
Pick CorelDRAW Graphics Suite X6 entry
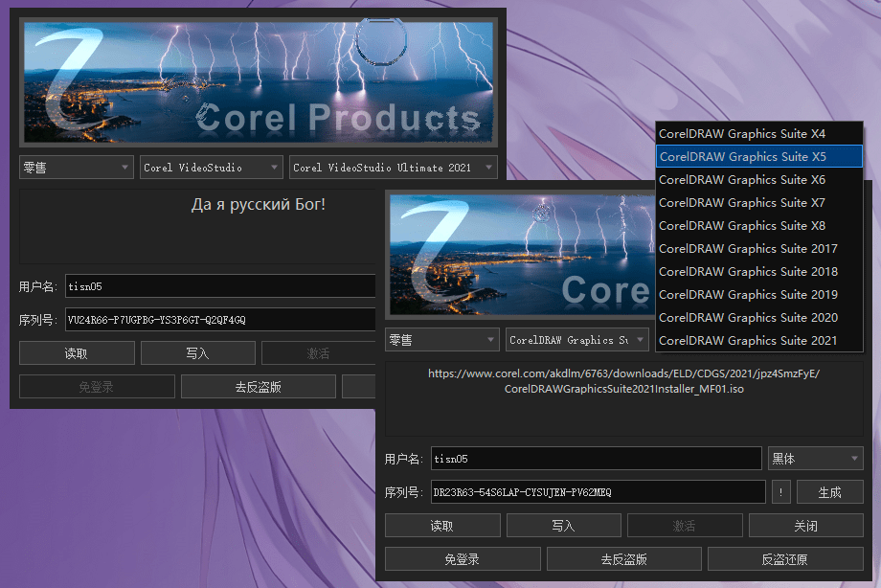pos(759,179)
